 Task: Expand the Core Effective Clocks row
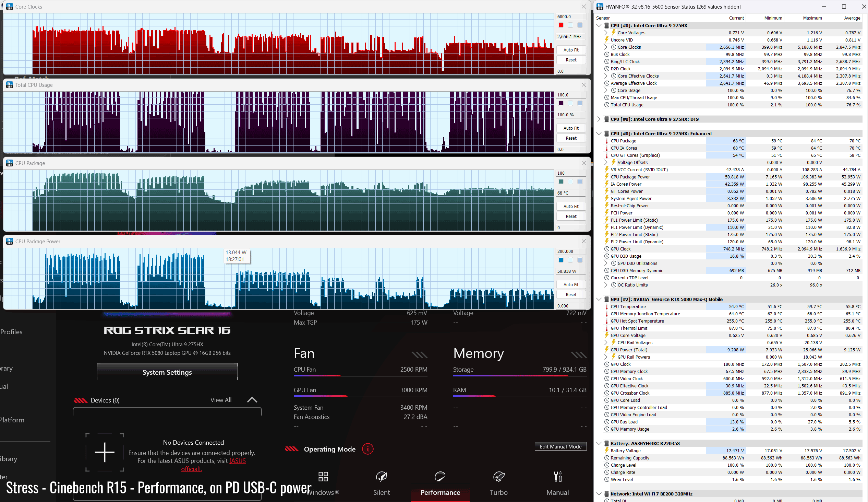pyautogui.click(x=606, y=76)
